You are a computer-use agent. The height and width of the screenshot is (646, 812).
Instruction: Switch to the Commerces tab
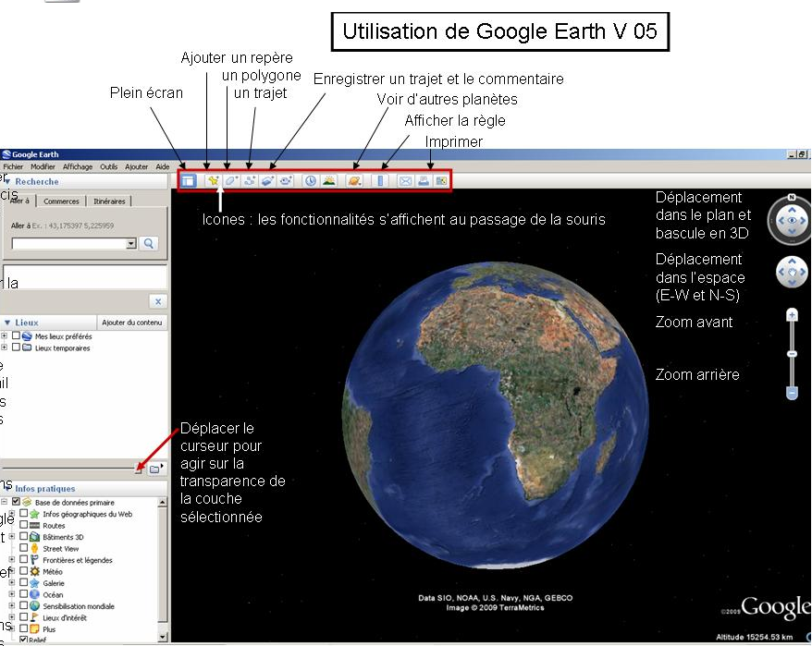click(x=61, y=201)
